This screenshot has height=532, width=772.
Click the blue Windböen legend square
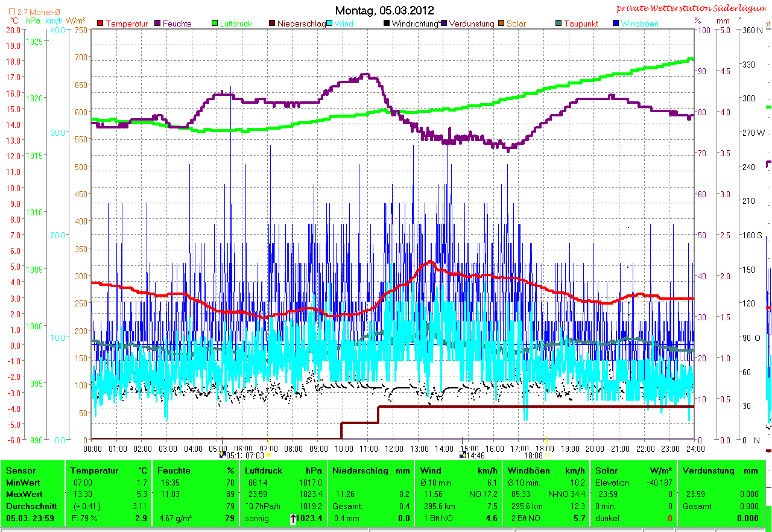616,24
